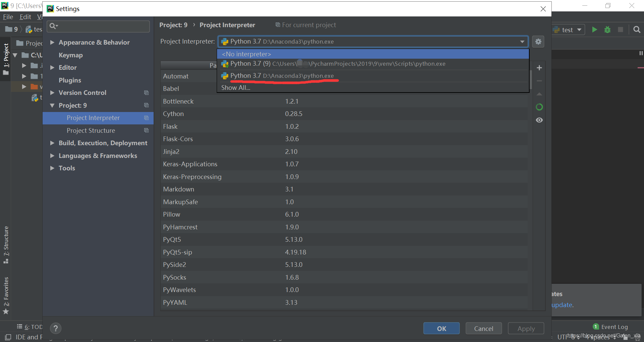Image resolution: width=644 pixels, height=342 pixels.
Task: Open Search Everywhere magnifier icon
Action: (637, 30)
